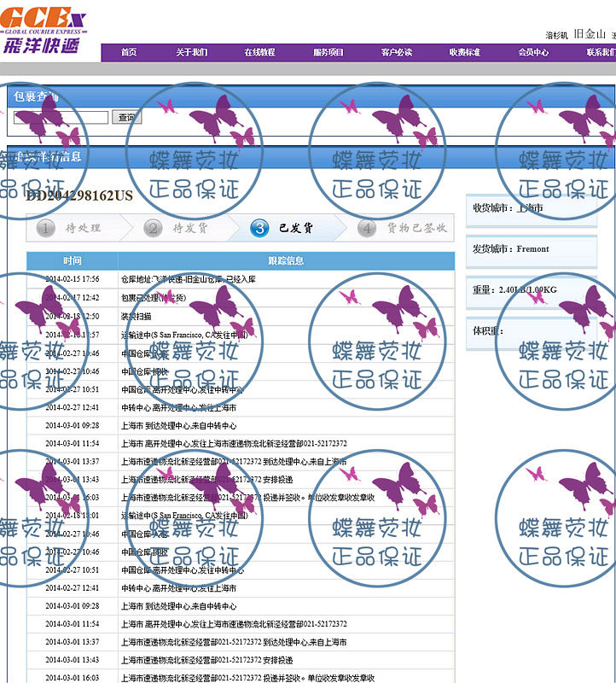Open the 客户必读 menu item

pos(397,52)
